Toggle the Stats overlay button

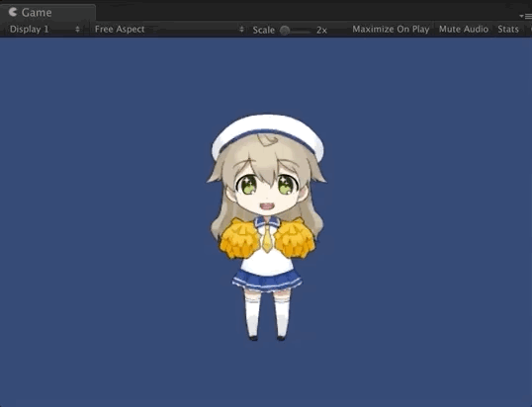click(x=508, y=30)
